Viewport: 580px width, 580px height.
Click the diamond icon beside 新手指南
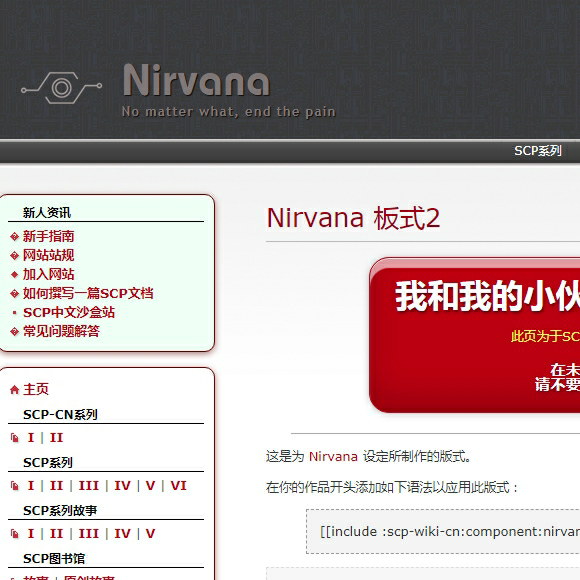click(x=14, y=237)
